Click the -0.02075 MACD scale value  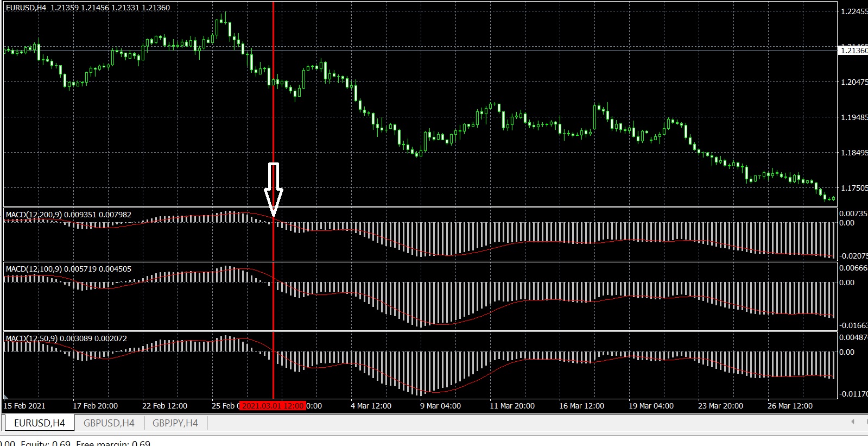pos(853,256)
